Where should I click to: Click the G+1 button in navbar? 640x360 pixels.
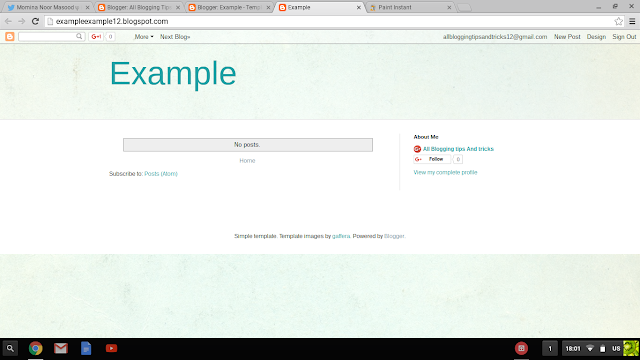tap(96, 37)
